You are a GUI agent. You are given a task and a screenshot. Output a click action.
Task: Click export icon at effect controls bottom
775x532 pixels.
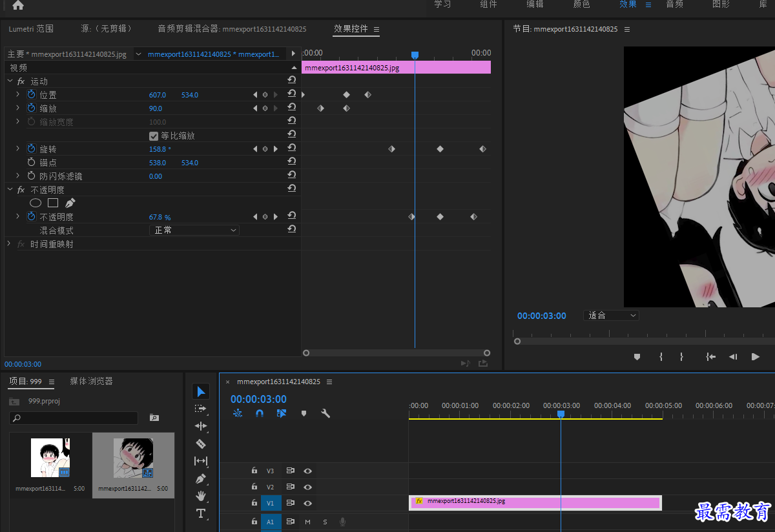click(482, 363)
